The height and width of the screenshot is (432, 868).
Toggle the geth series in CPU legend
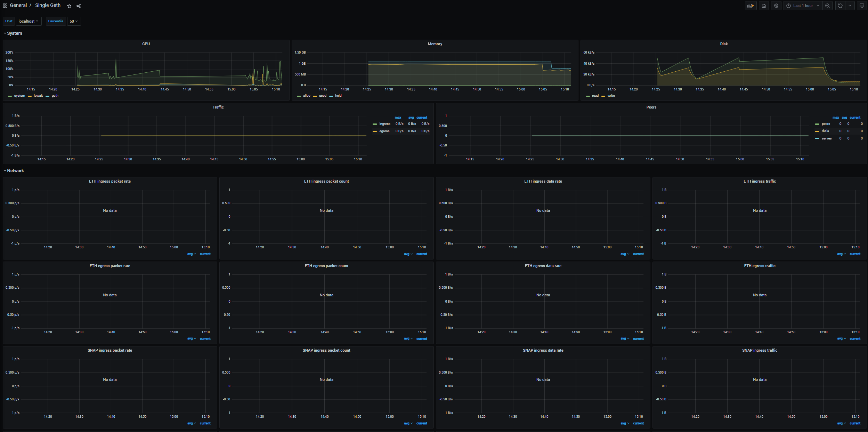pos(55,96)
